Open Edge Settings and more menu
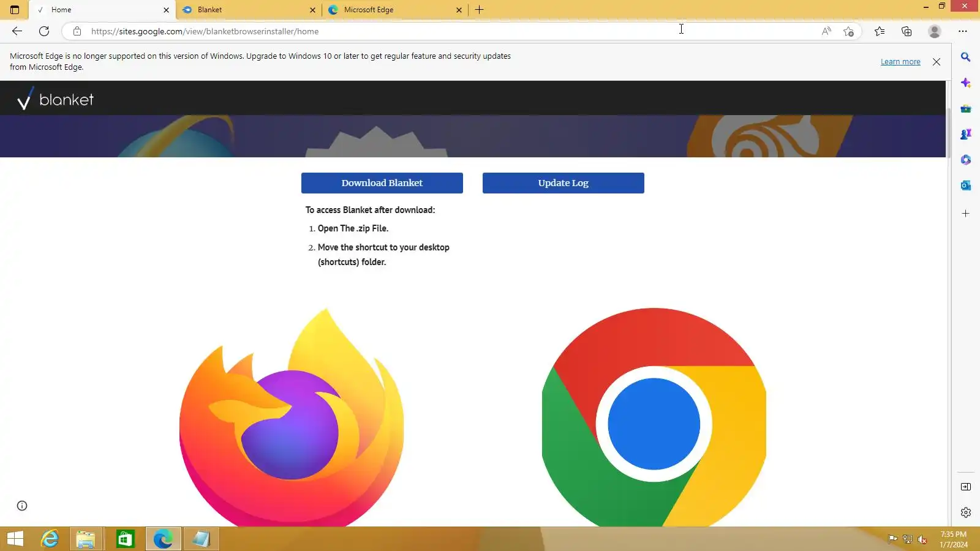The width and height of the screenshot is (980, 551). click(x=963, y=31)
